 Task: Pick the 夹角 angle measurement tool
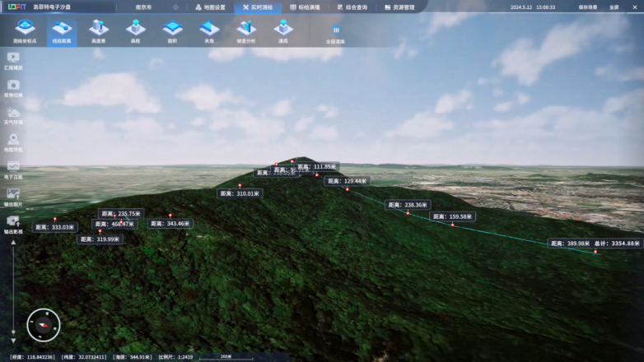pyautogui.click(x=209, y=30)
